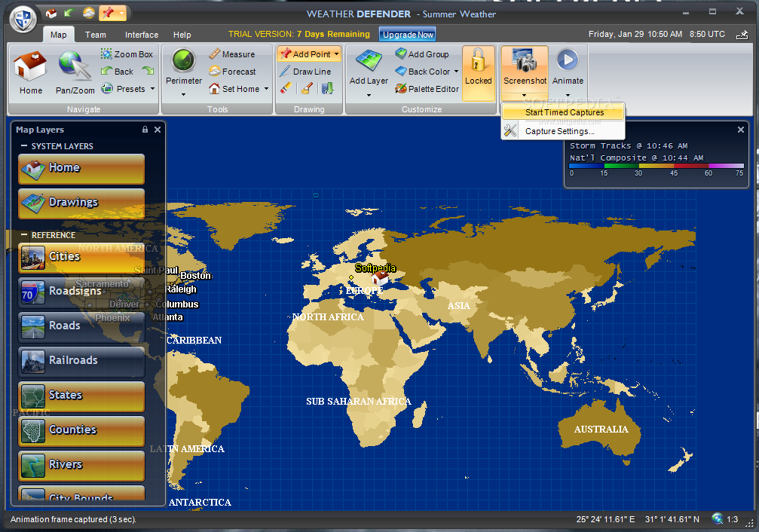Lock the Map Layers panel
Viewport: 759px width, 532px height.
[145, 130]
